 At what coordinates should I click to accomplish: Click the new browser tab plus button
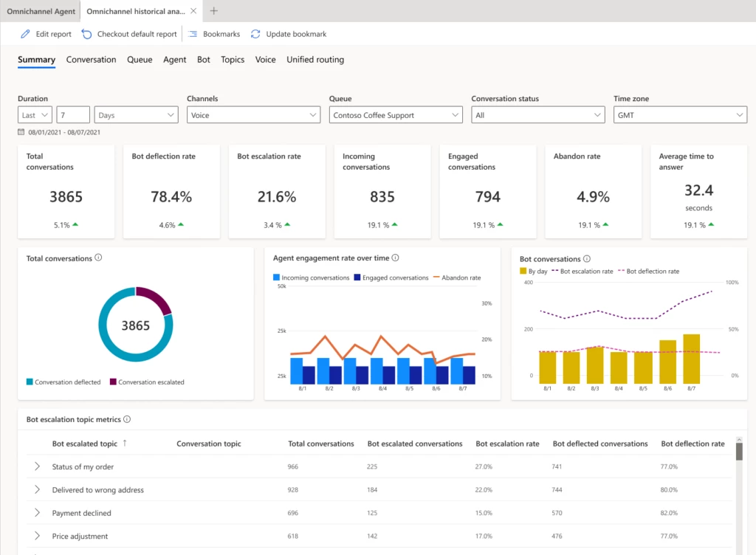click(213, 11)
